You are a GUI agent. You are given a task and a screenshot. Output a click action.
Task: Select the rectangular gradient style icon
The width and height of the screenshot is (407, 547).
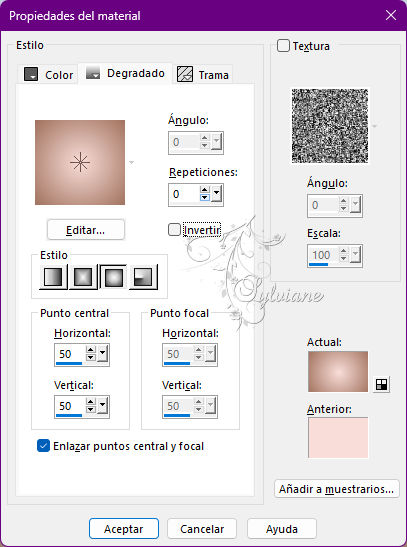coord(83,277)
